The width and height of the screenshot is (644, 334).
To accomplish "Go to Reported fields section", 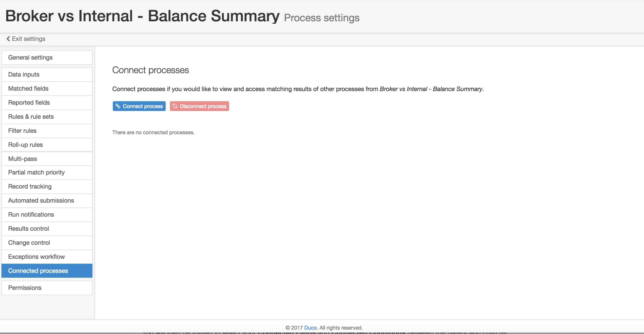I will click(47, 103).
